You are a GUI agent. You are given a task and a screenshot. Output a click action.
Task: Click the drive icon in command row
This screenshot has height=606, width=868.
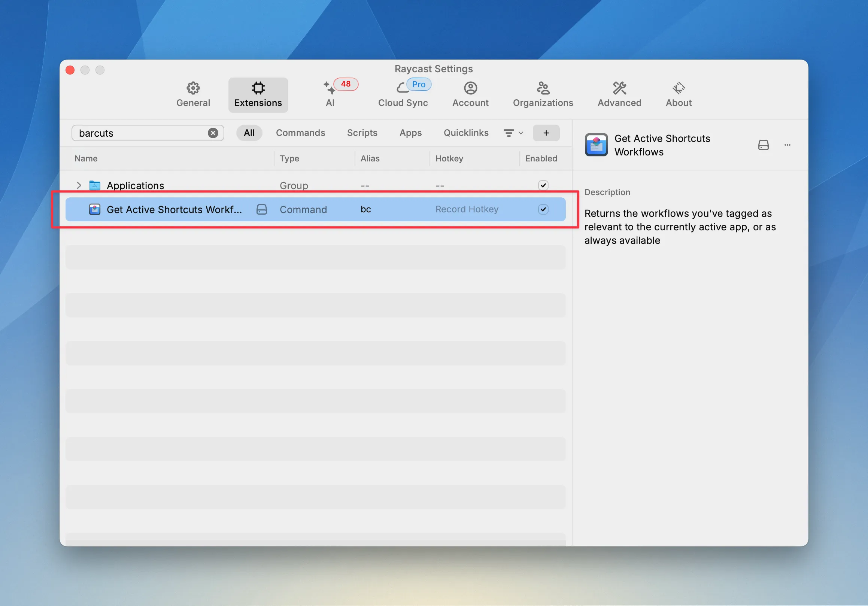[x=262, y=209]
